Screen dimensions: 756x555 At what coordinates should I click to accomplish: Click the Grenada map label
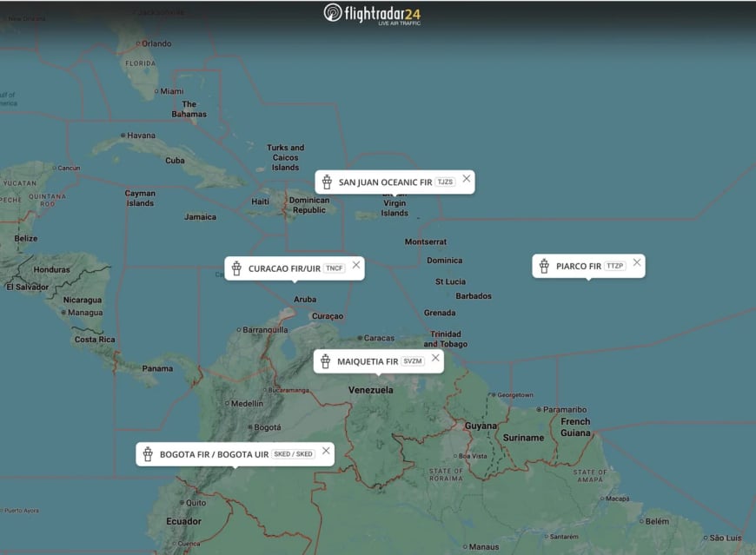[x=440, y=313]
